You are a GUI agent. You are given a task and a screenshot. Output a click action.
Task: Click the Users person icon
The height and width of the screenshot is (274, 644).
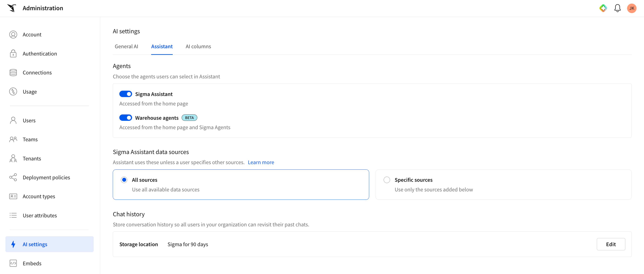[x=13, y=120]
